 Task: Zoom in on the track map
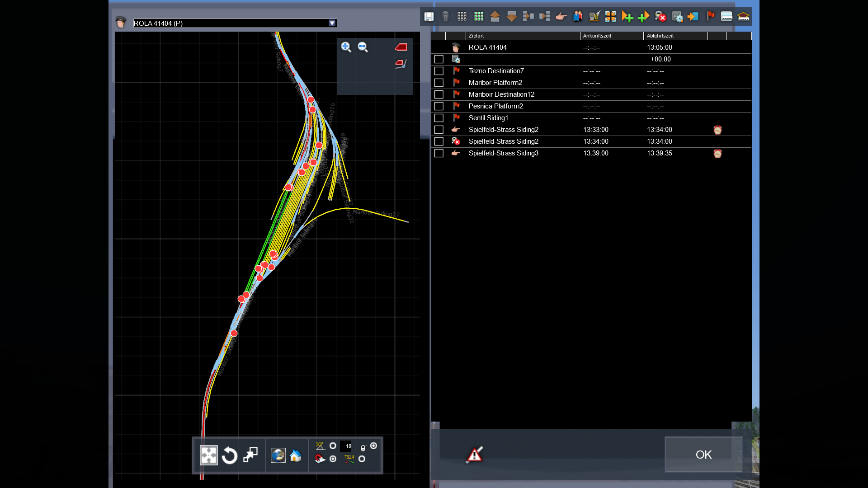tap(346, 47)
